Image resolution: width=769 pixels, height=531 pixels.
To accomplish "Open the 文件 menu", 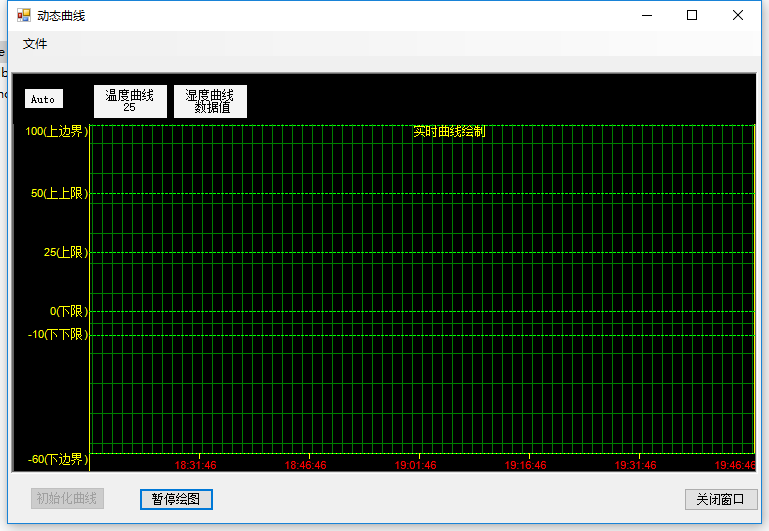I will (x=35, y=44).
